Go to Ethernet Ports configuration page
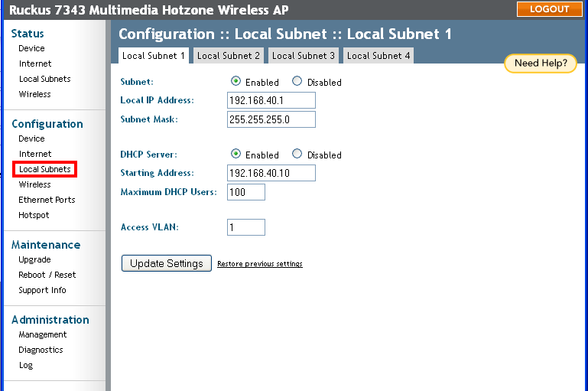 point(47,200)
